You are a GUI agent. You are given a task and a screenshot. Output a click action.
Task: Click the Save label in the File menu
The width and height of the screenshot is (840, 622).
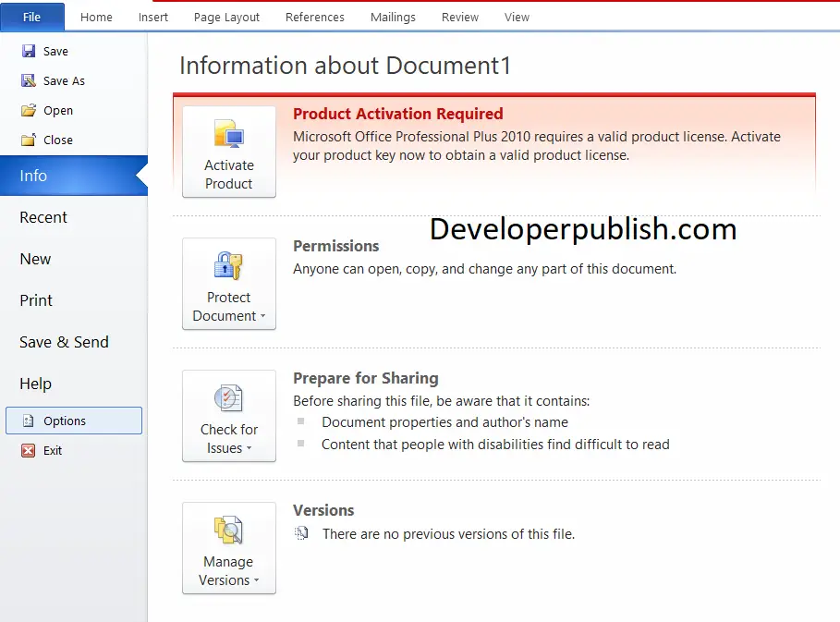tap(55, 52)
